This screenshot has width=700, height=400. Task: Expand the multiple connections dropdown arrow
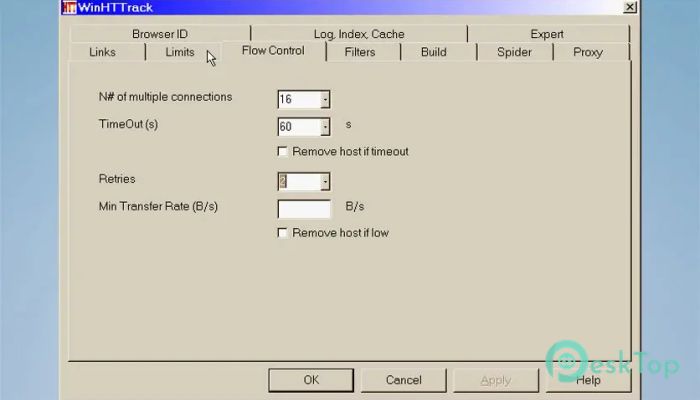point(325,100)
